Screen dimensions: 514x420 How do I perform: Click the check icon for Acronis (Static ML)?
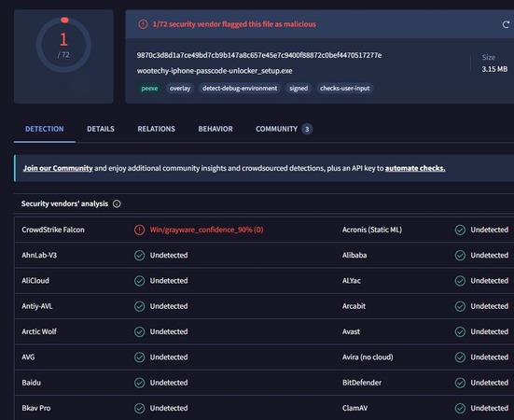coord(460,230)
